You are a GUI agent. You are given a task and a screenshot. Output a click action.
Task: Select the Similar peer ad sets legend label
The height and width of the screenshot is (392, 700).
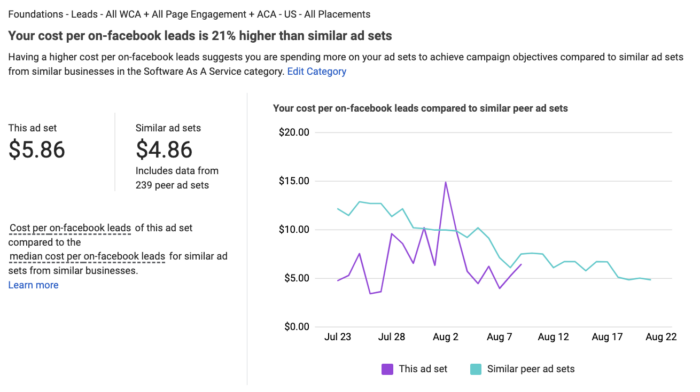coord(531,369)
